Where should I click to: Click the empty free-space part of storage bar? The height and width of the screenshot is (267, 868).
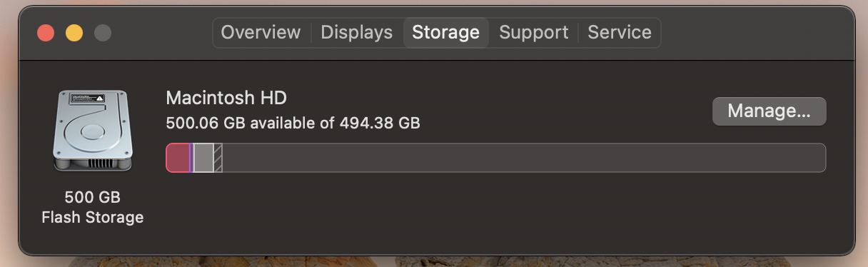pyautogui.click(x=524, y=158)
